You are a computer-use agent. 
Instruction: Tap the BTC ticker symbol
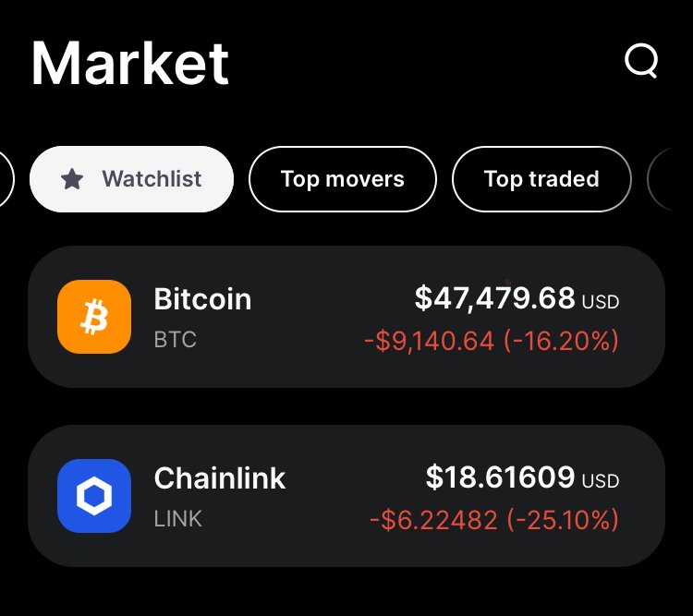(x=175, y=339)
